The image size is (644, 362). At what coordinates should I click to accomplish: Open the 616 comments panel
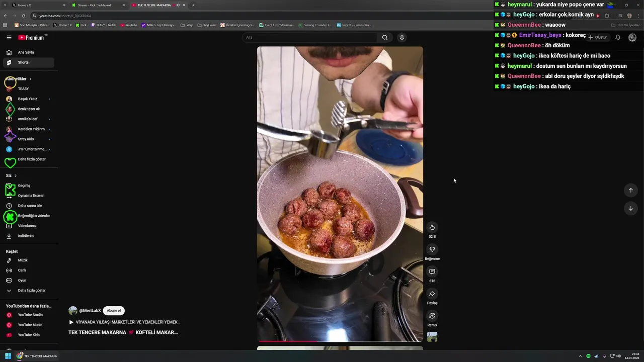coord(432,271)
